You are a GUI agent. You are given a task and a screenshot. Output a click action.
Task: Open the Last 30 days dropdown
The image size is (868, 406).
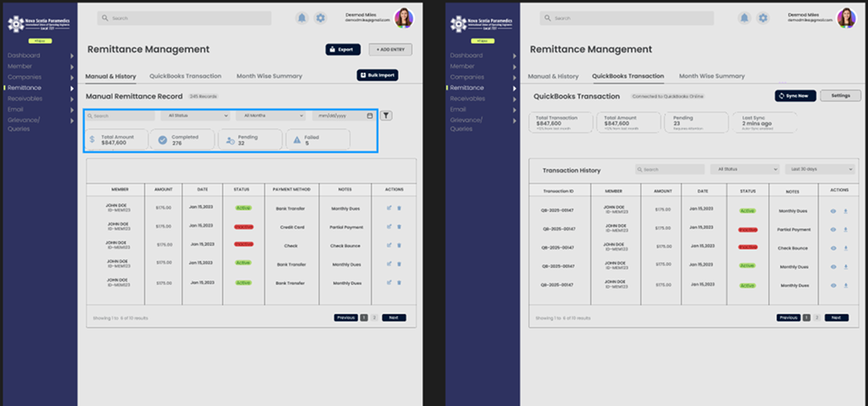[819, 170]
